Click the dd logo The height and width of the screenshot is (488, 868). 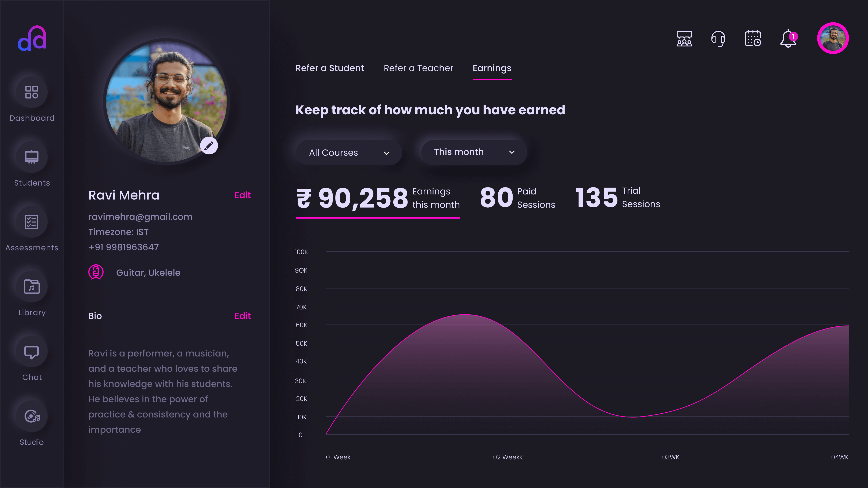click(x=32, y=38)
